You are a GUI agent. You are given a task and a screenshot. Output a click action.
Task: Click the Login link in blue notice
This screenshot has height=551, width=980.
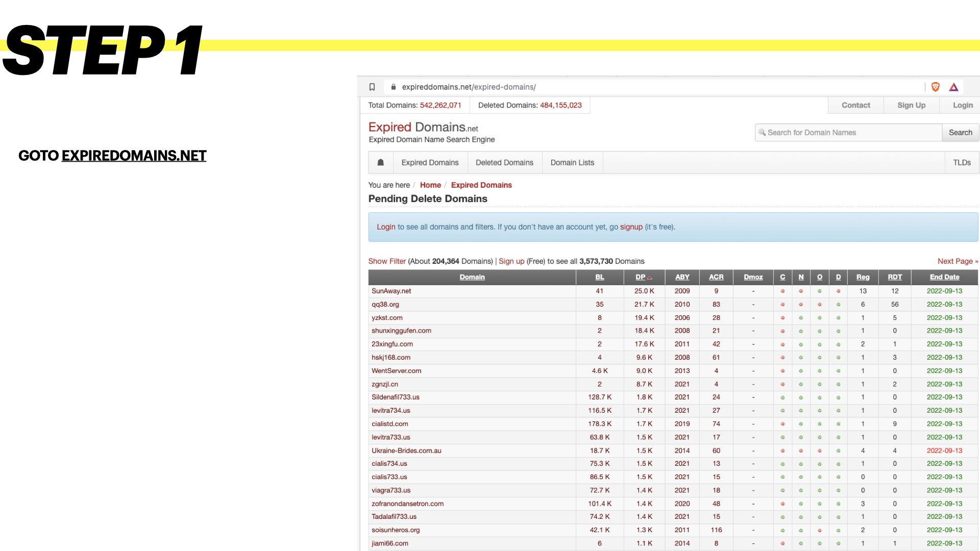(386, 227)
